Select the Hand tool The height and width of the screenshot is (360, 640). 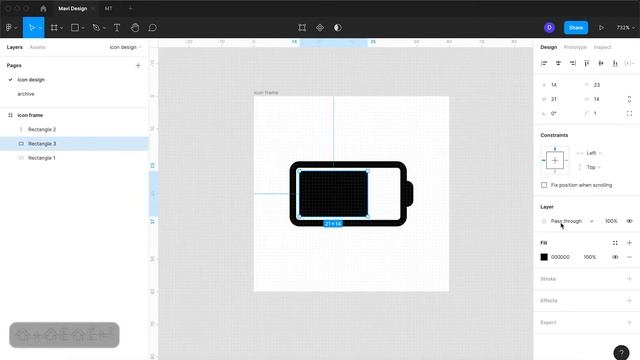[x=135, y=28]
